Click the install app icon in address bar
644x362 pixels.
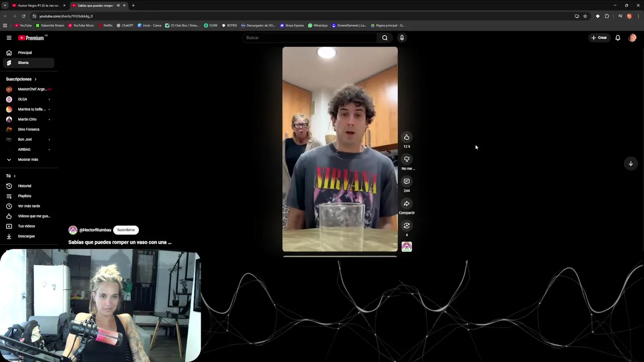point(577,16)
